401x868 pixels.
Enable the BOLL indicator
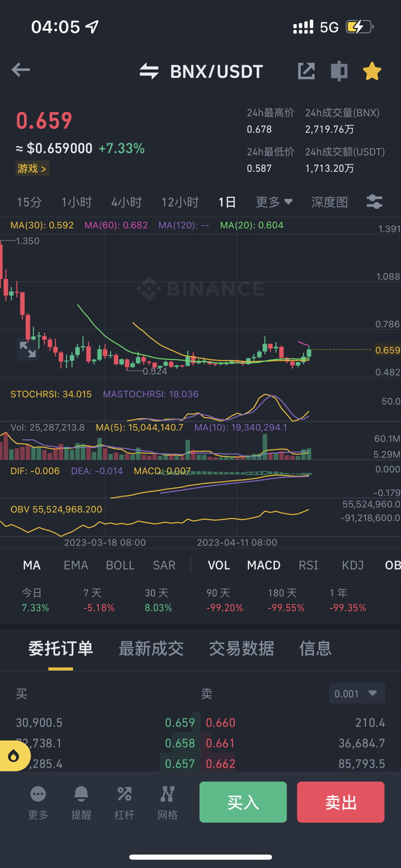120,565
